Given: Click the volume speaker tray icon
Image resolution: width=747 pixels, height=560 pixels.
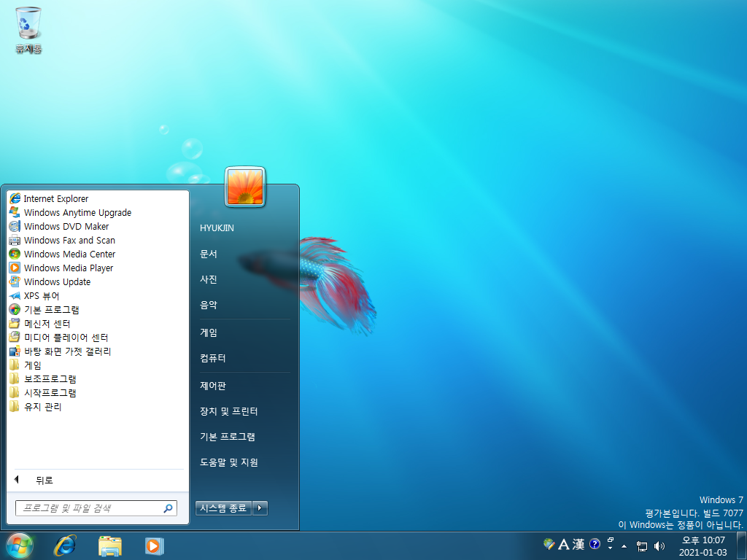Looking at the screenshot, I should [x=659, y=545].
